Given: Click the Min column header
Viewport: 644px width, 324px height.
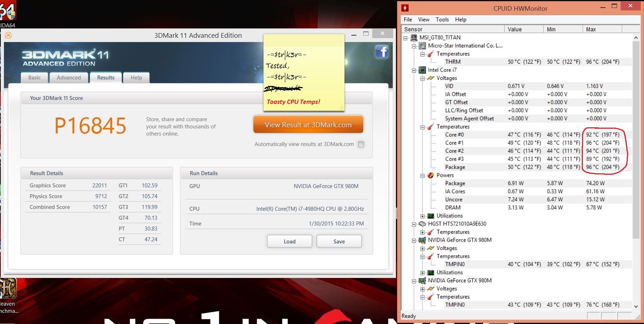Looking at the screenshot, I should pyautogui.click(x=563, y=29).
